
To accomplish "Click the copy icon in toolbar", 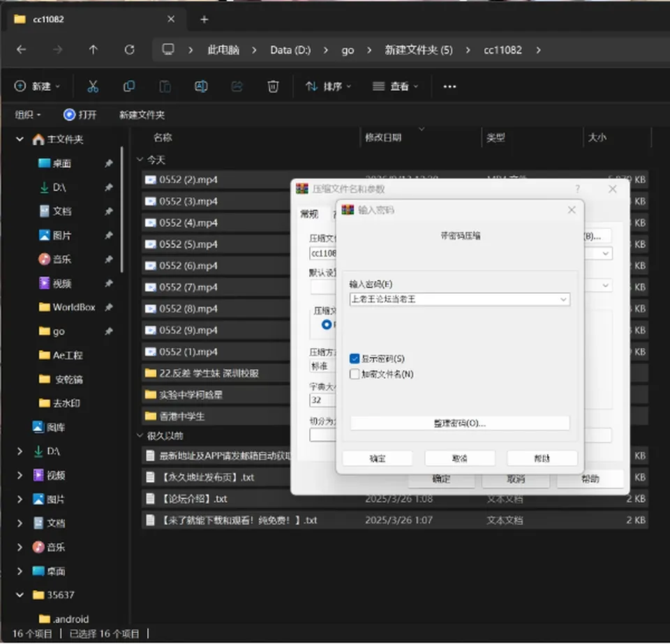I will (x=129, y=87).
